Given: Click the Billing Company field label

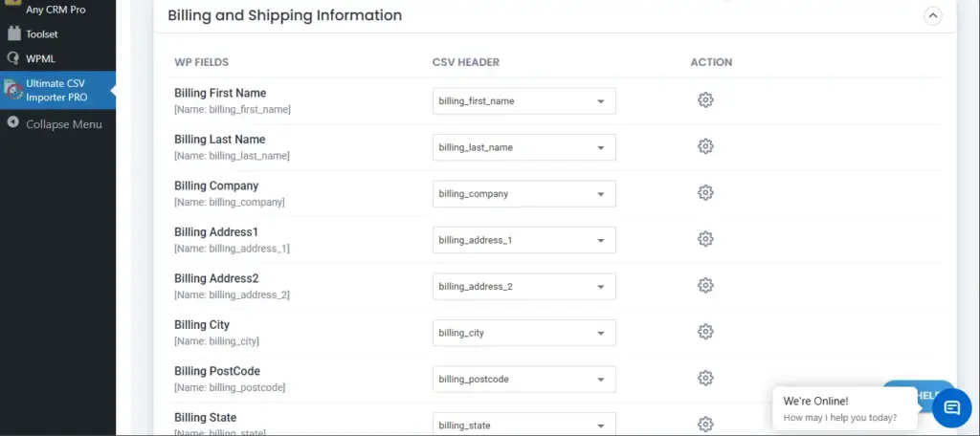Looking at the screenshot, I should point(216,185).
